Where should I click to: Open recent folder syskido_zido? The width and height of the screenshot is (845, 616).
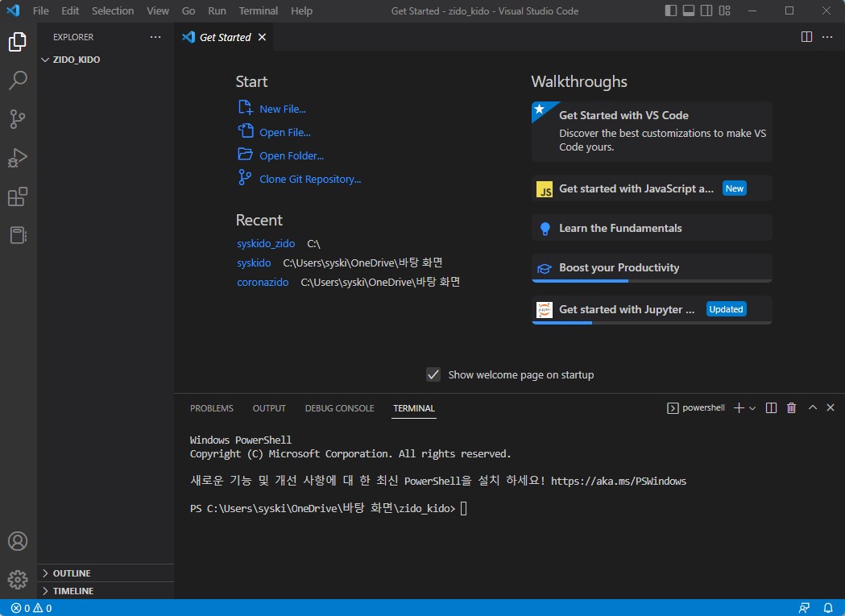[266, 244]
